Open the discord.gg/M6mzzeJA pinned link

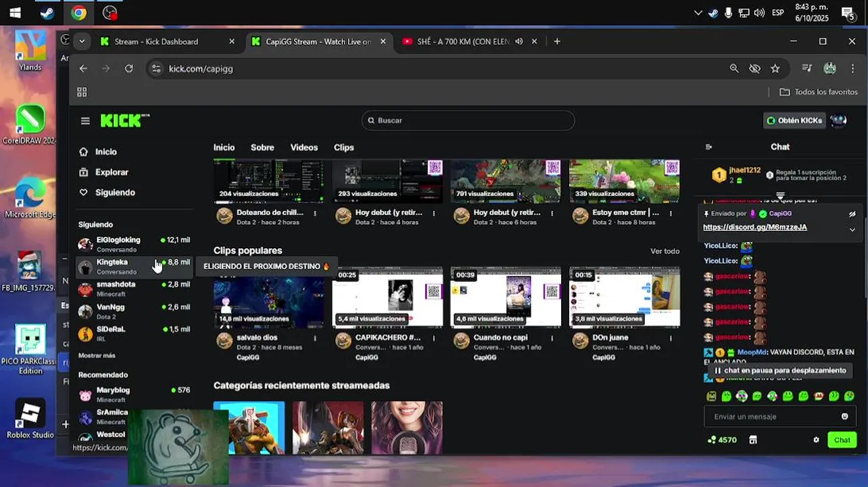point(754,227)
